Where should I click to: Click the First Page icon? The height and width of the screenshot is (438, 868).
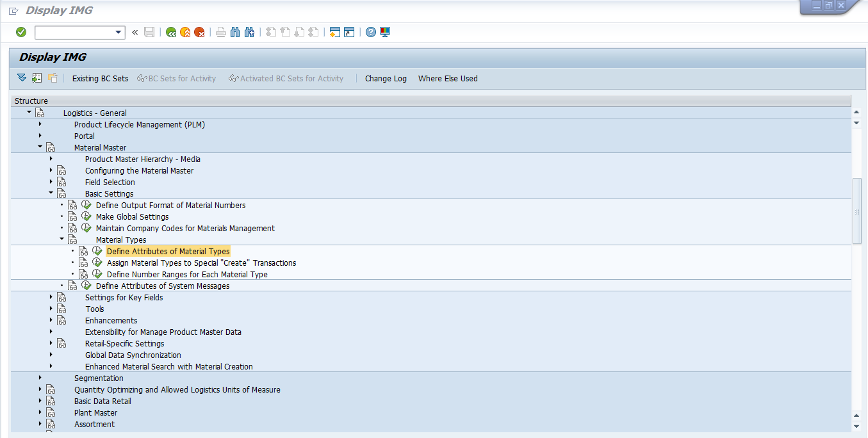pos(271,32)
